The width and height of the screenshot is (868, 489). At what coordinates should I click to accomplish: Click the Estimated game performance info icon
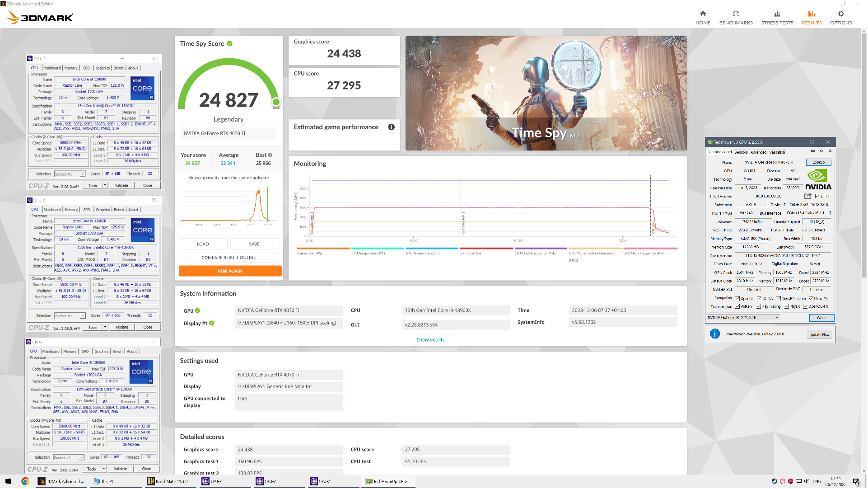[392, 127]
